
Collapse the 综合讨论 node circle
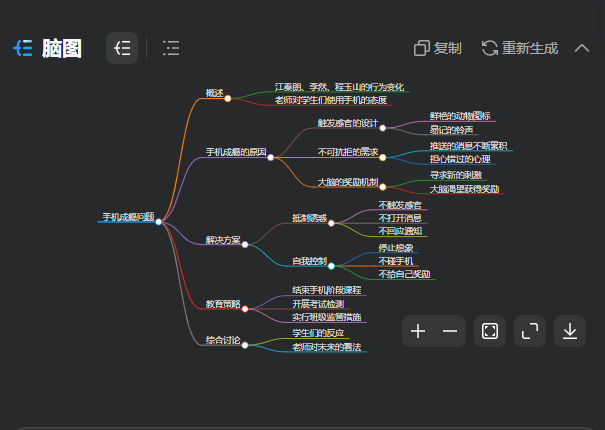pyautogui.click(x=245, y=345)
